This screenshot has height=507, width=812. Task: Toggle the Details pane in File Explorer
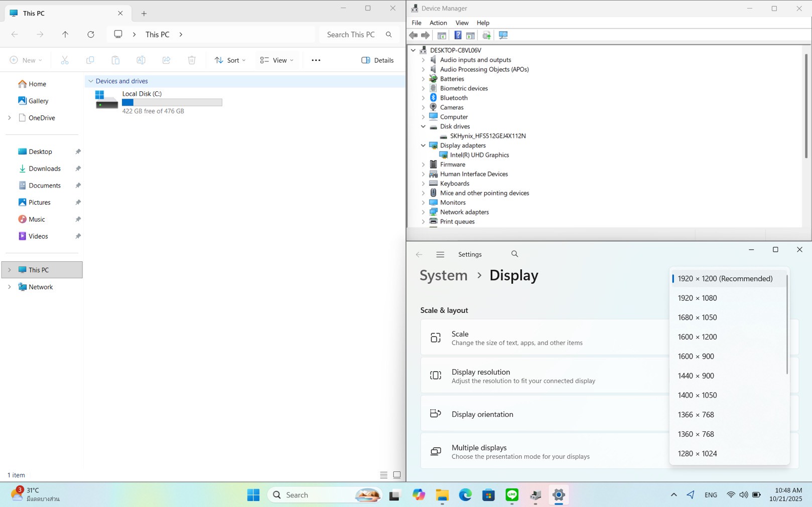[x=377, y=60]
